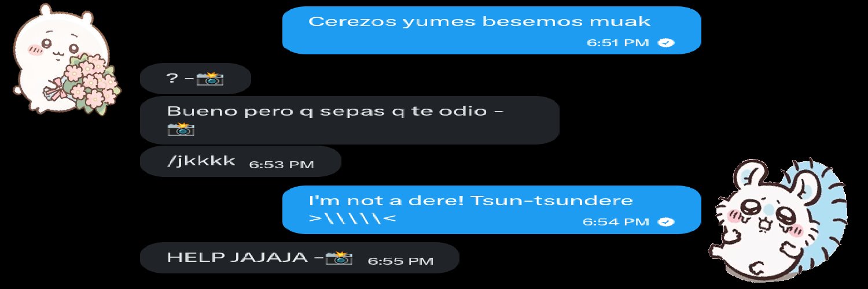868x289 pixels.
Task: Click the 6:53 PM timestamp
Action: [x=281, y=165]
